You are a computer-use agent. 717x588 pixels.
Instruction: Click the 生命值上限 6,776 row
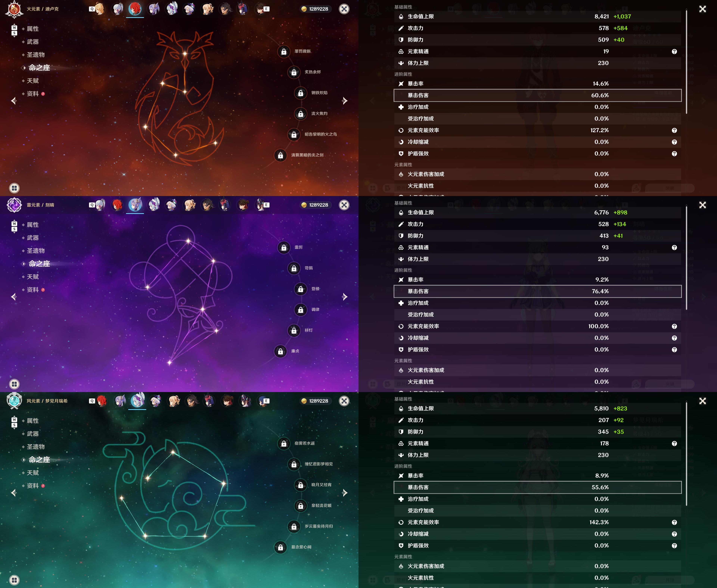tap(537, 212)
